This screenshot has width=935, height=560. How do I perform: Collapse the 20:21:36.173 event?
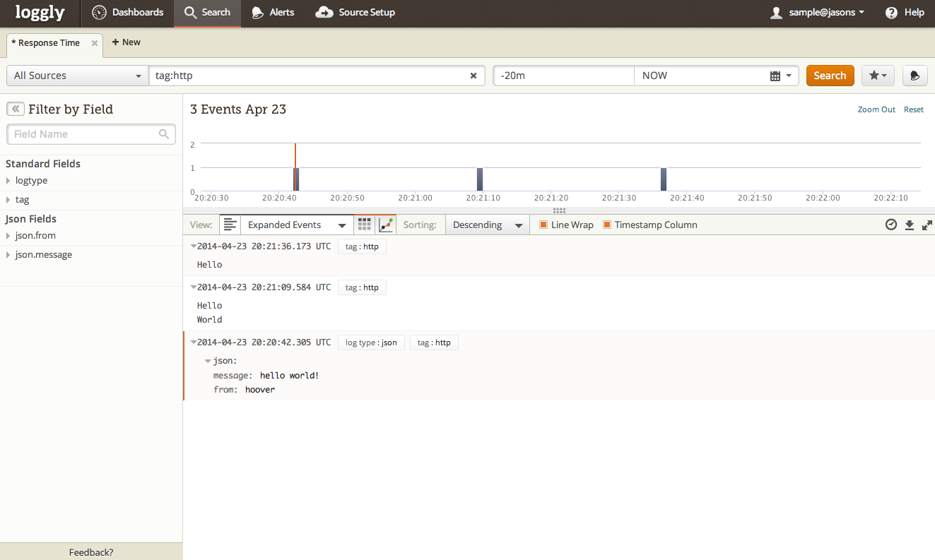pyautogui.click(x=194, y=246)
